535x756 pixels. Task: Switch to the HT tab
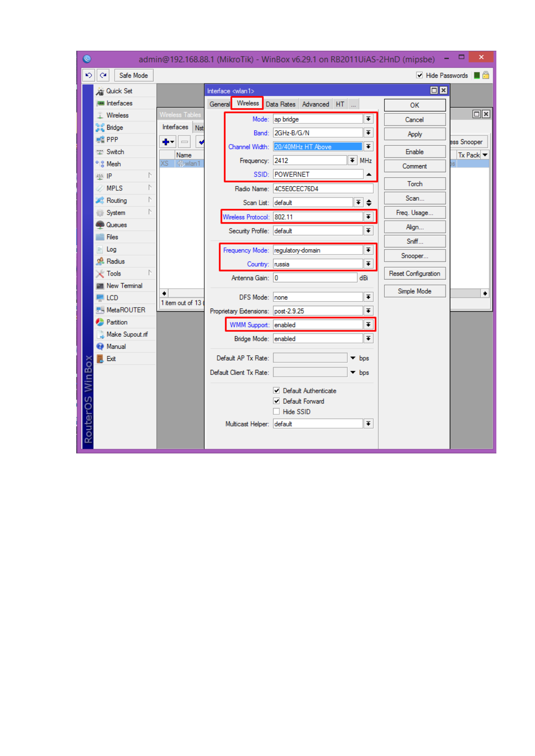click(x=340, y=104)
